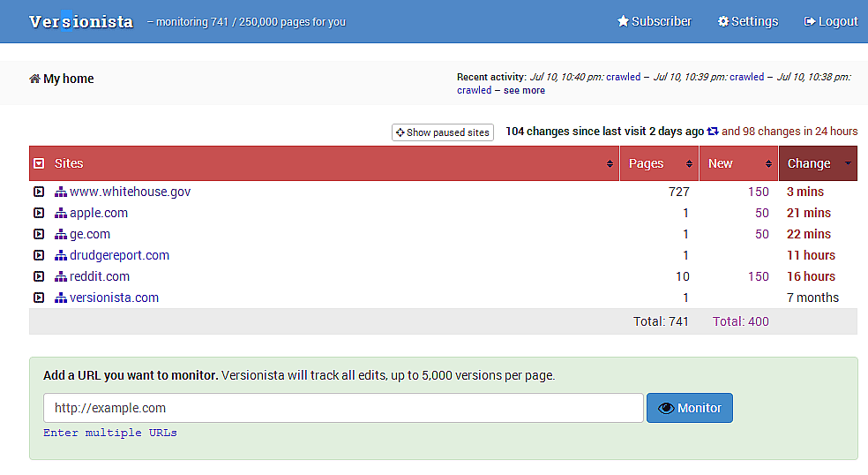Expand the versionista.com row

tap(39, 298)
